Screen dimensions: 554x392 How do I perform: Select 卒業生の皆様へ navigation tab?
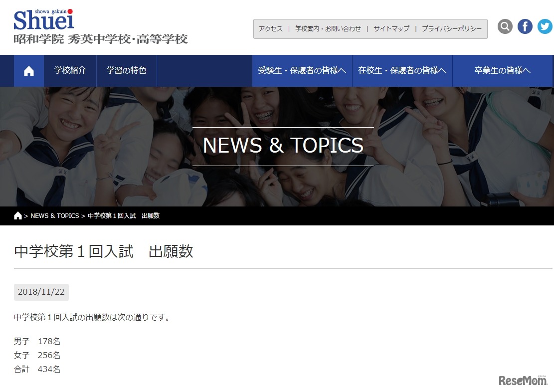coord(503,70)
